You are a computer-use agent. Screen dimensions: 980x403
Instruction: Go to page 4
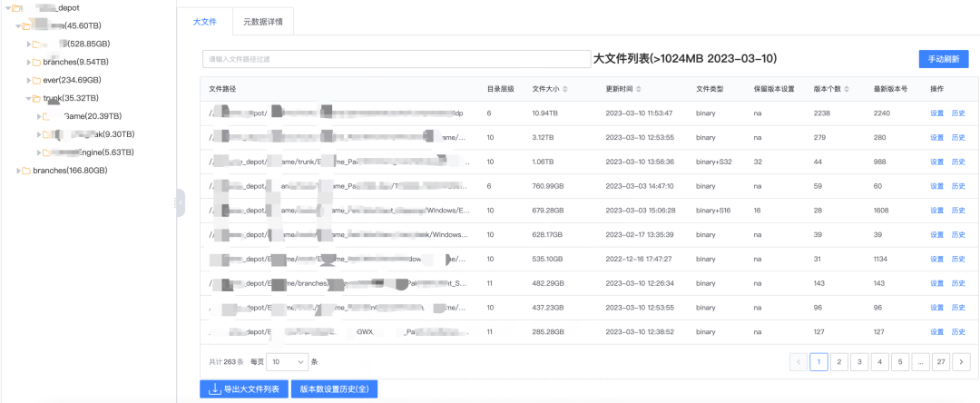879,362
